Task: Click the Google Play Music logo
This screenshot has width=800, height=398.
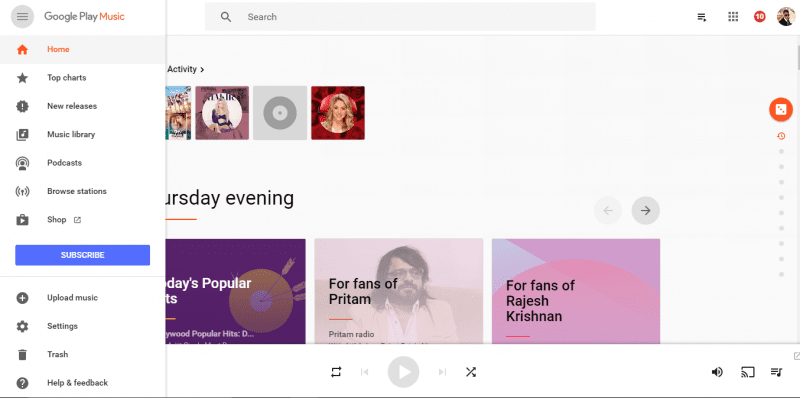Action: 84,16
